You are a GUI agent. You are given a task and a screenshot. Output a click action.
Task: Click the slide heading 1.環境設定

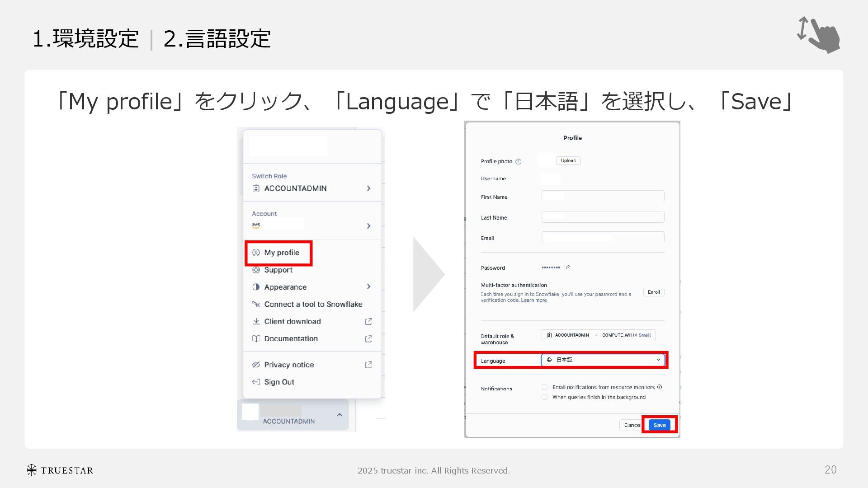coord(86,38)
